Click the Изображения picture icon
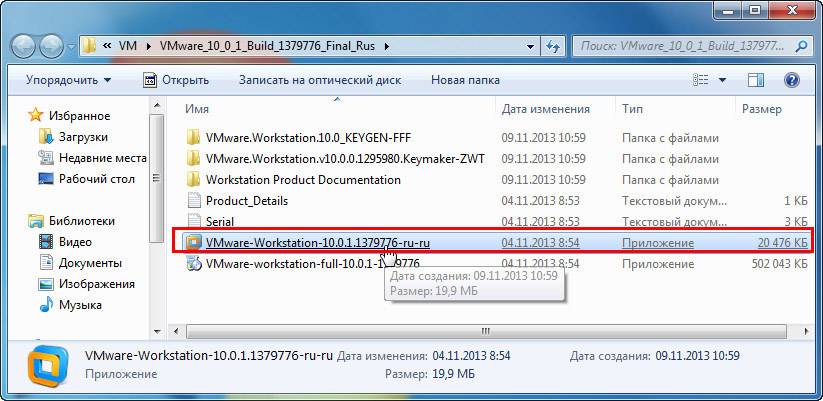The width and height of the screenshot is (823, 401). click(x=46, y=284)
